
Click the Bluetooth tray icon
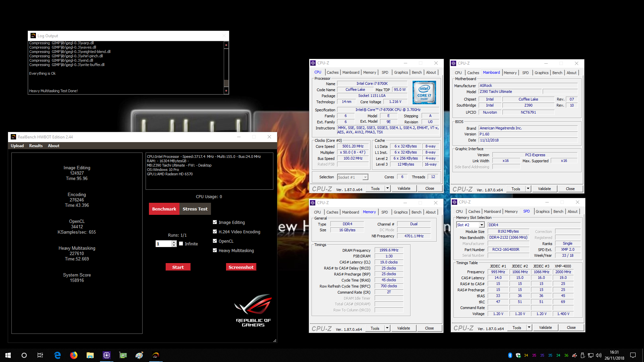point(510,355)
